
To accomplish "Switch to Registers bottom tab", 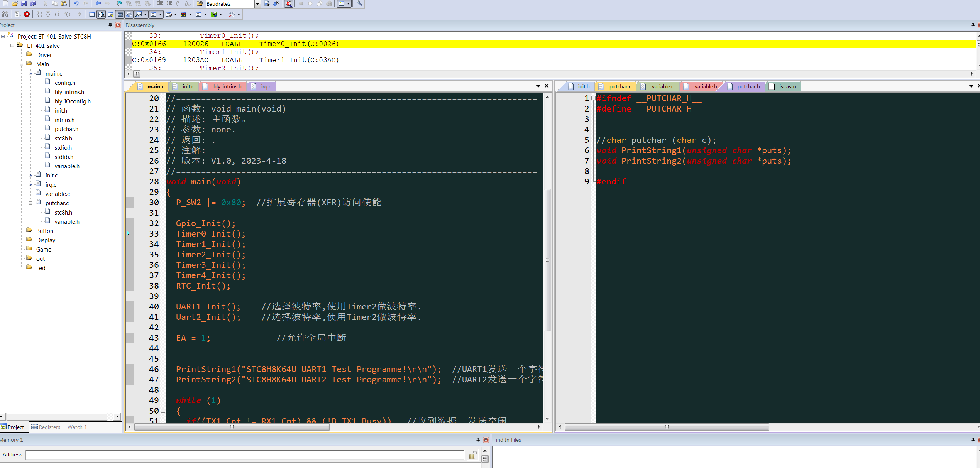I will pos(46,427).
